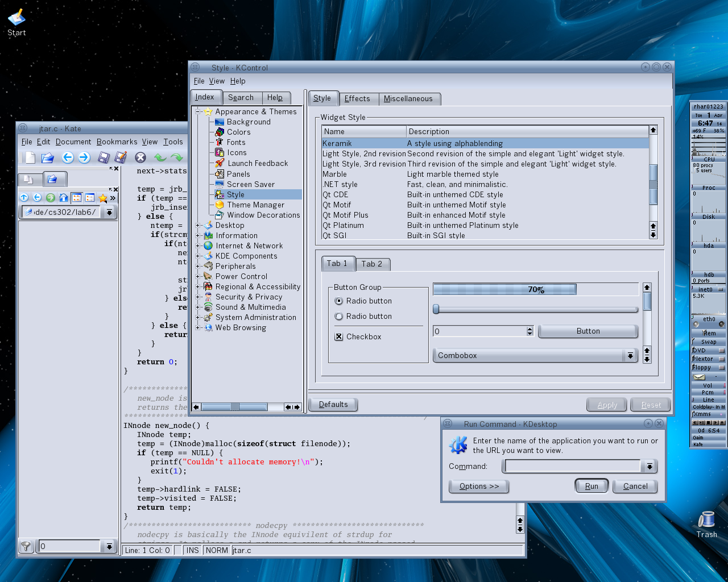
Task: Open the Command history dropdown in Run Command
Action: [x=649, y=466]
